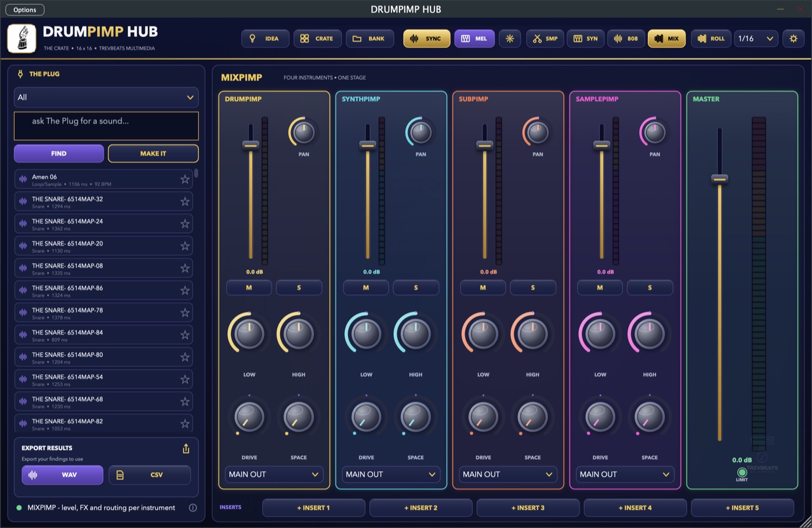Viewport: 812px width, 528px height.
Task: Star THE SNARE- 6514MAP-54 sample
Action: [185, 379]
